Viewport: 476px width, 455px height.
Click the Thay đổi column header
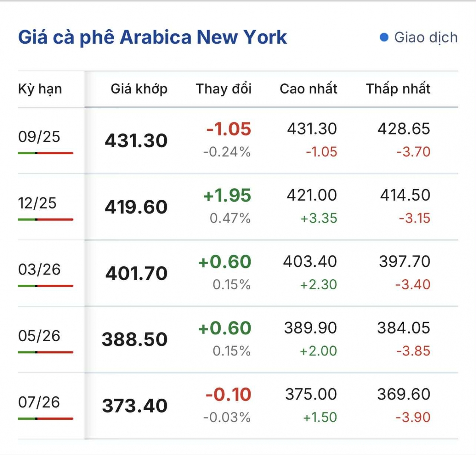click(x=224, y=88)
